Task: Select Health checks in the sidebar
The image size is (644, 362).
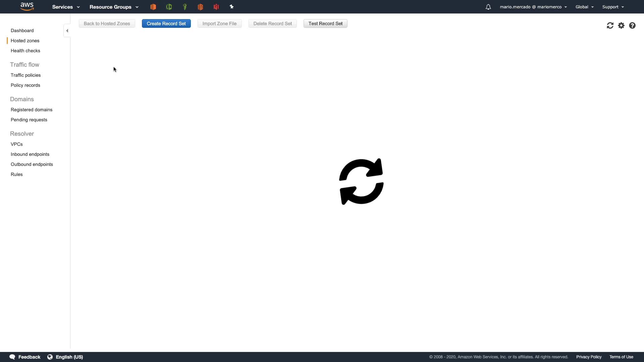Action: [x=25, y=51]
